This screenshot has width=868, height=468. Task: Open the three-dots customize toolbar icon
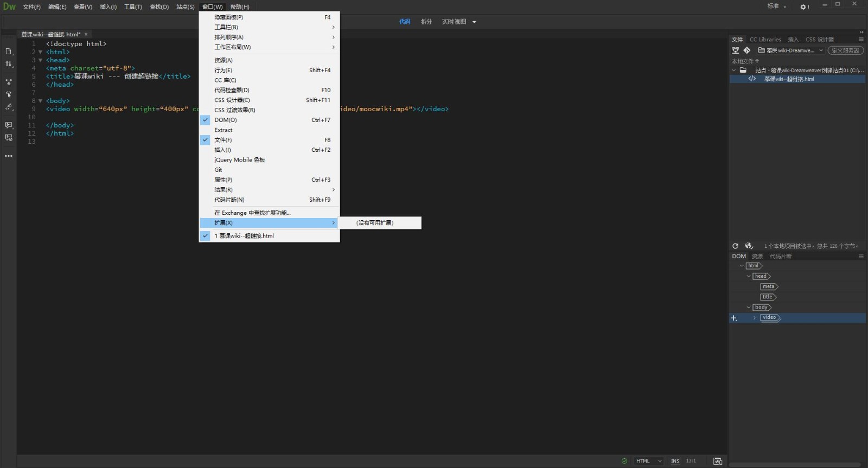(9, 156)
